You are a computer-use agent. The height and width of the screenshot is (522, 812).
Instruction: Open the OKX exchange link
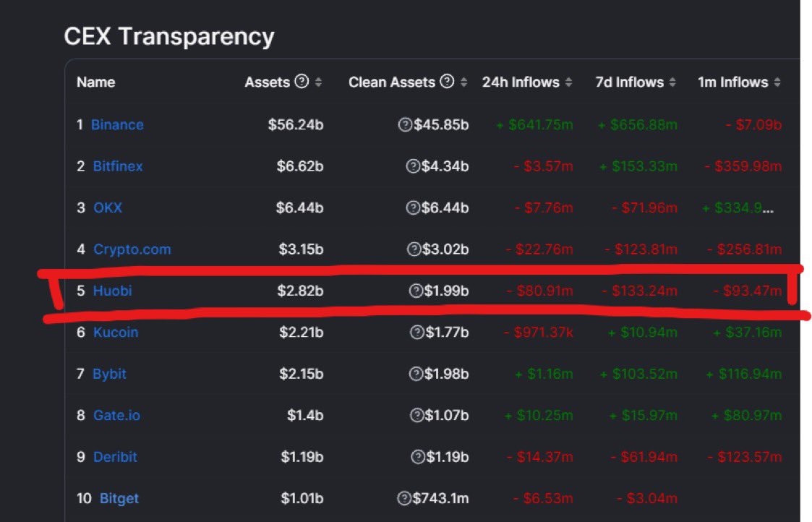(x=108, y=207)
